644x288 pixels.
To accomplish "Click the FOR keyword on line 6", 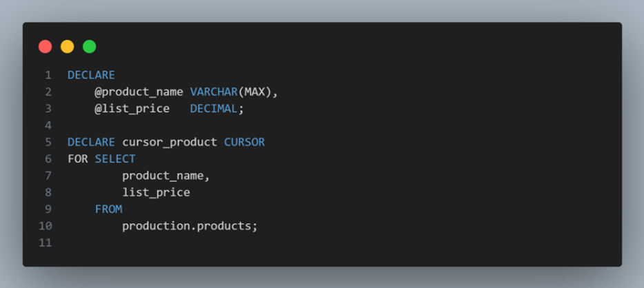I will 78,159.
